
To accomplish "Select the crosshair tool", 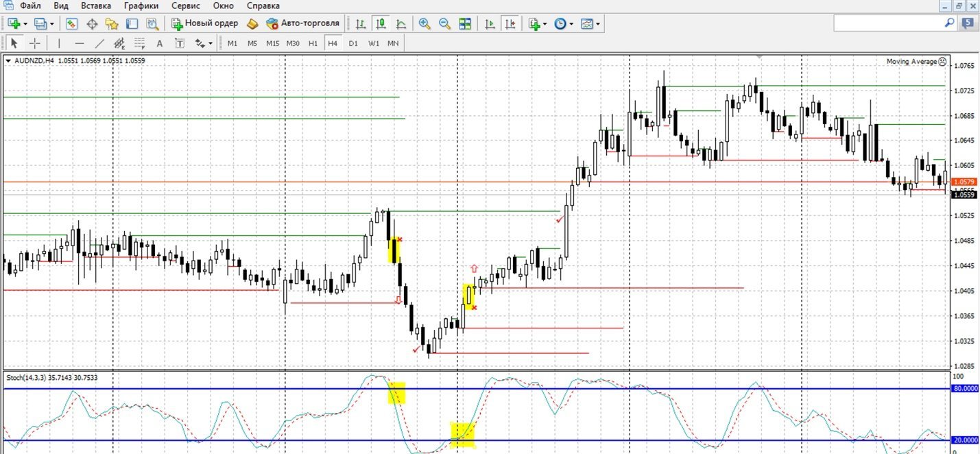I will coord(34,43).
